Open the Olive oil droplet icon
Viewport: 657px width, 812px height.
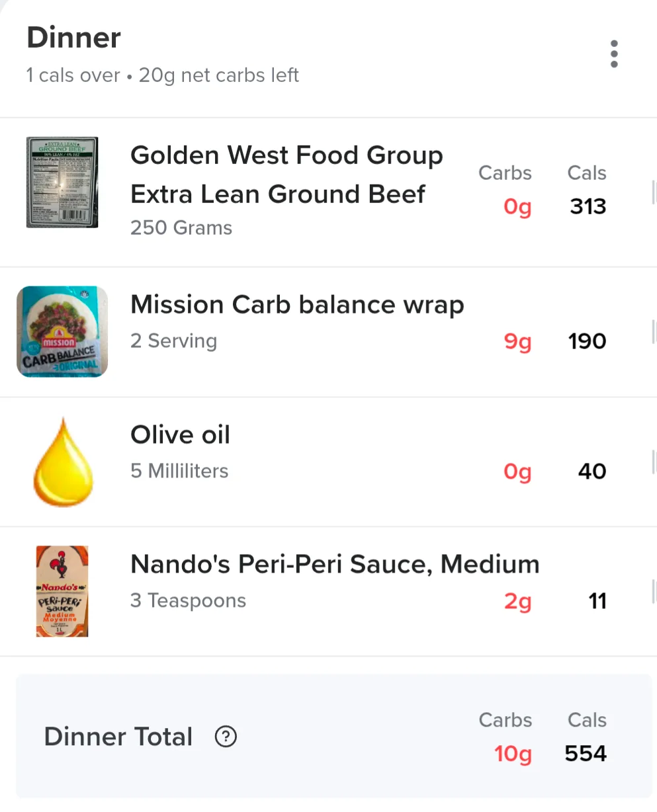[63, 462]
